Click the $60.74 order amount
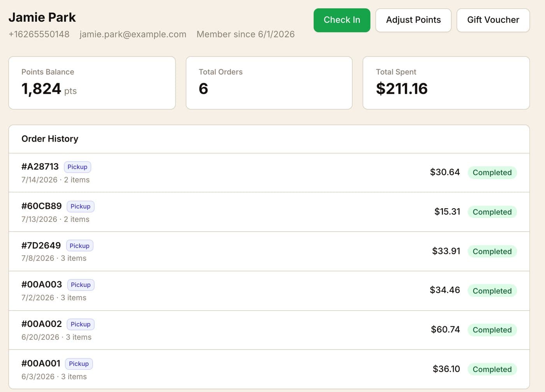 click(x=445, y=329)
